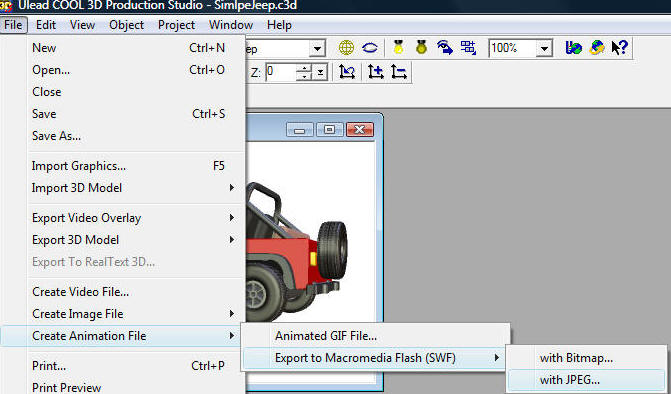Choose Print... from the File menu
Screen dimensions: 671x394
point(124,366)
